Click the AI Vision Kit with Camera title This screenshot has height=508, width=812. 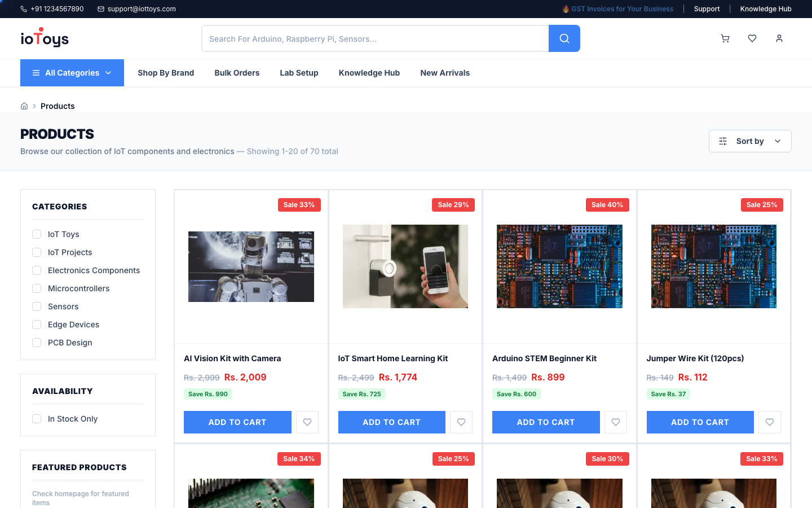pyautogui.click(x=232, y=358)
